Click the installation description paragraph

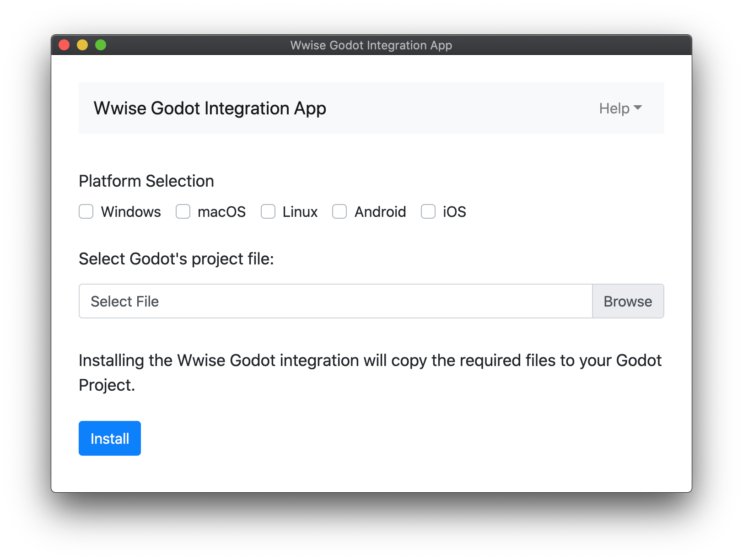[370, 372]
